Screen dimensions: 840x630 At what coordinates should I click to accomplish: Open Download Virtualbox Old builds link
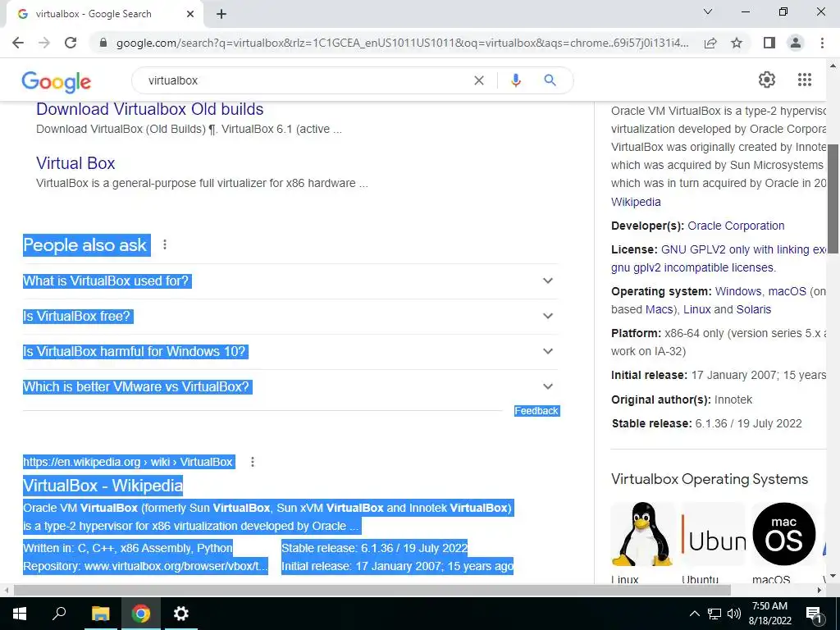(149, 109)
